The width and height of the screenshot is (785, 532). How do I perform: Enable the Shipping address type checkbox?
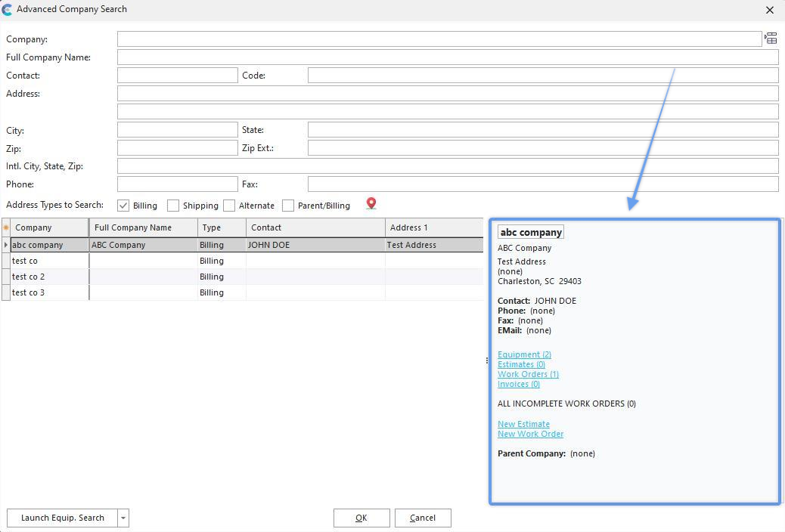173,206
